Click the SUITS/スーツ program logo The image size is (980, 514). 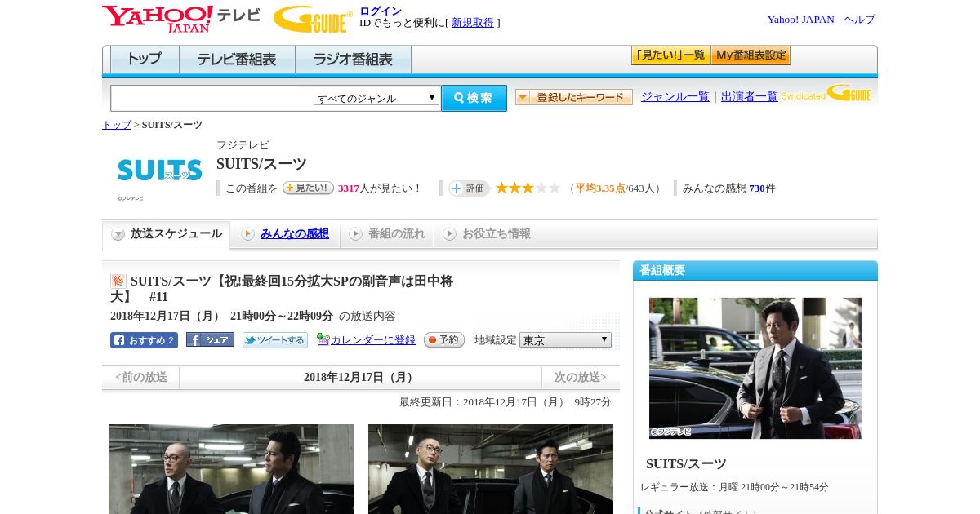(x=159, y=171)
